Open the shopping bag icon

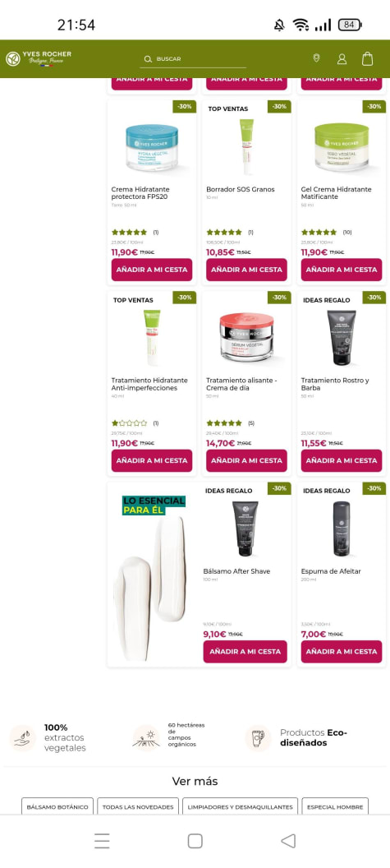coord(367,58)
